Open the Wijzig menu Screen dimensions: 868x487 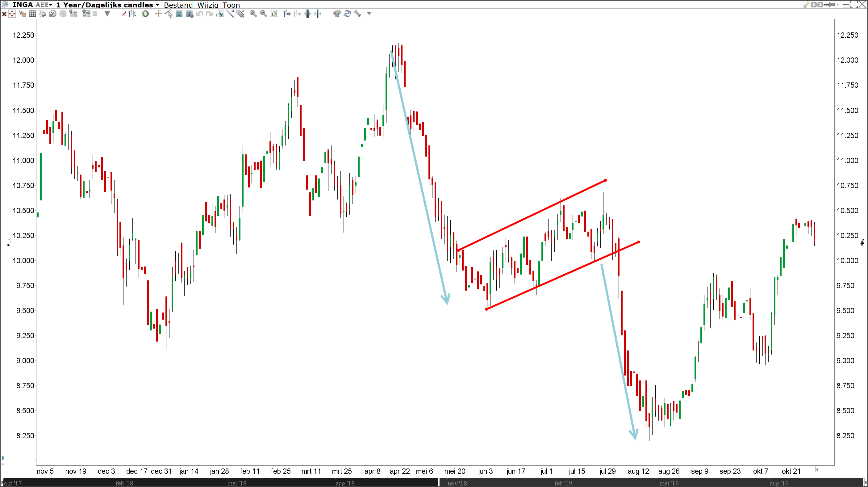click(x=208, y=5)
